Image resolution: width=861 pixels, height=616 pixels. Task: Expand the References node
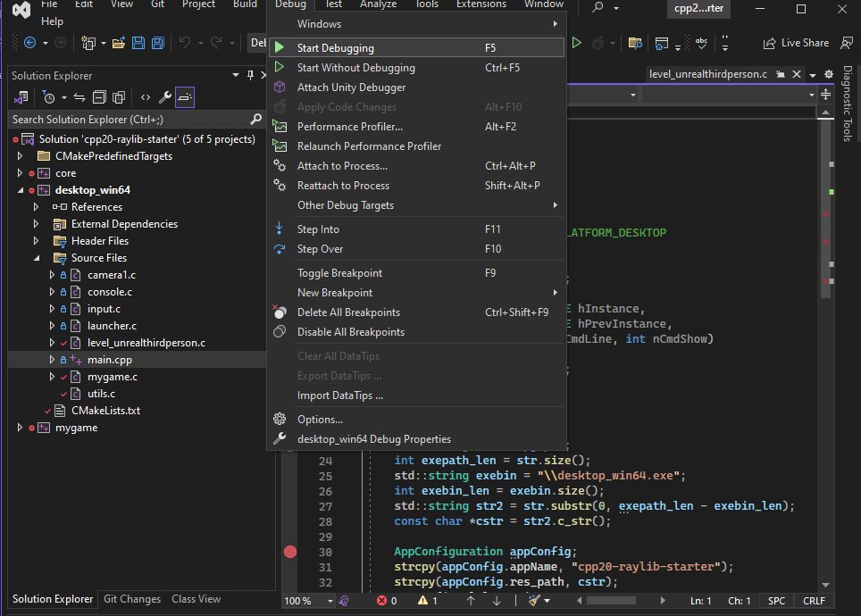tap(37, 207)
